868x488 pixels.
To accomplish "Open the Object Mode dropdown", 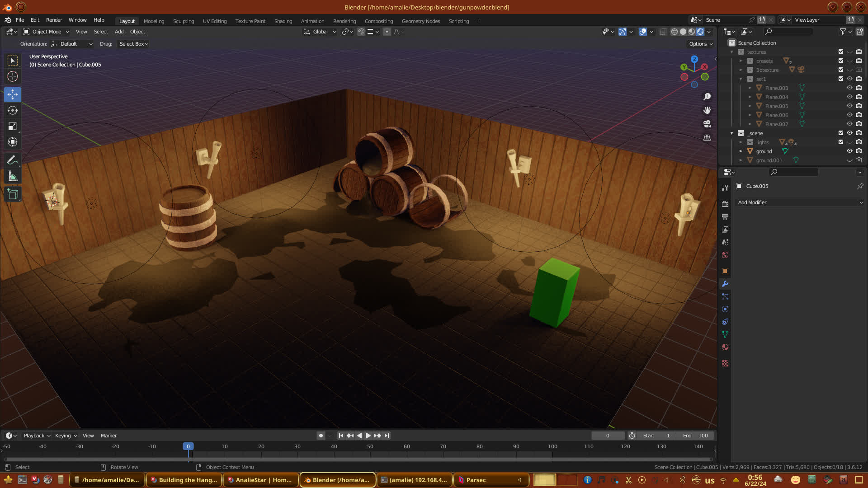I will click(46, 32).
